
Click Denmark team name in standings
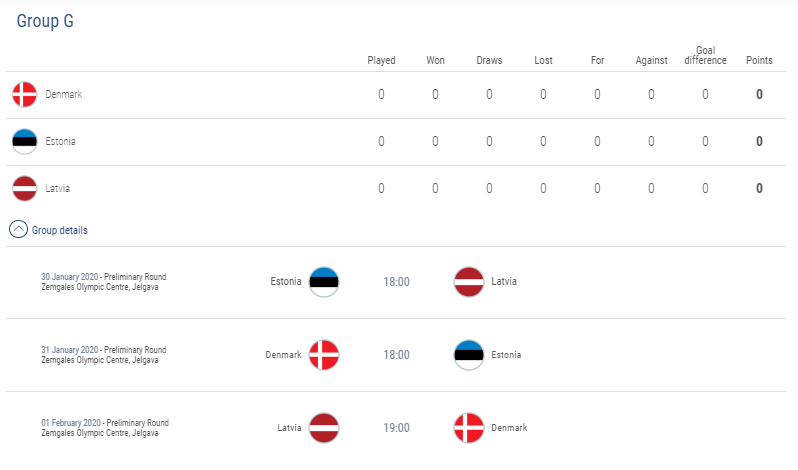click(x=64, y=94)
